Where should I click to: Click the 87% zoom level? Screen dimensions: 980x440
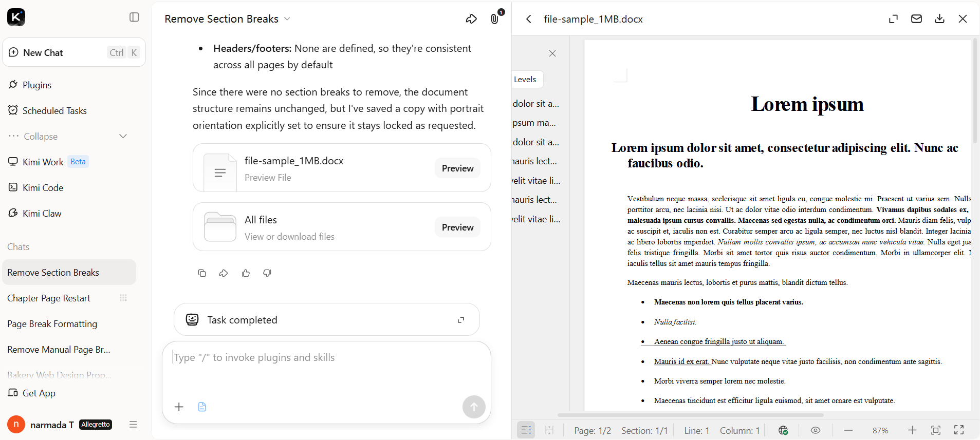[x=880, y=431]
